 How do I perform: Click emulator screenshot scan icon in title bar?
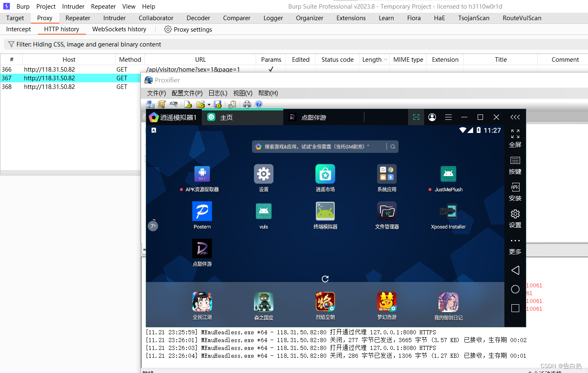click(416, 117)
